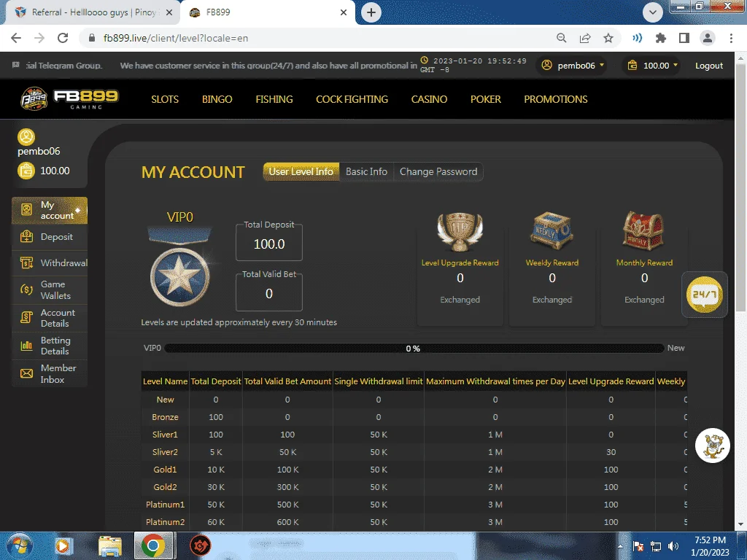Click the Platinum1 level row name
Viewport: 747px width, 560px height.
coord(166,505)
